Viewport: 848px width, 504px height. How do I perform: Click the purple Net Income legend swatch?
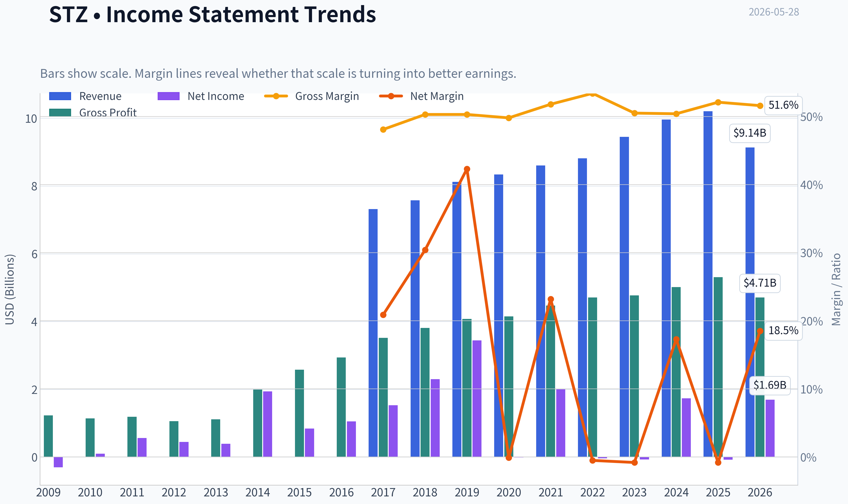(x=168, y=96)
